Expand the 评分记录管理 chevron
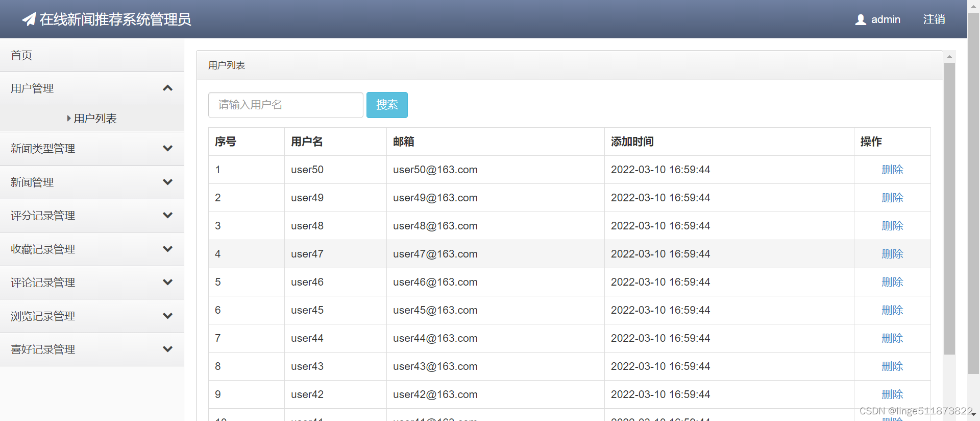The image size is (980, 421). tap(167, 216)
